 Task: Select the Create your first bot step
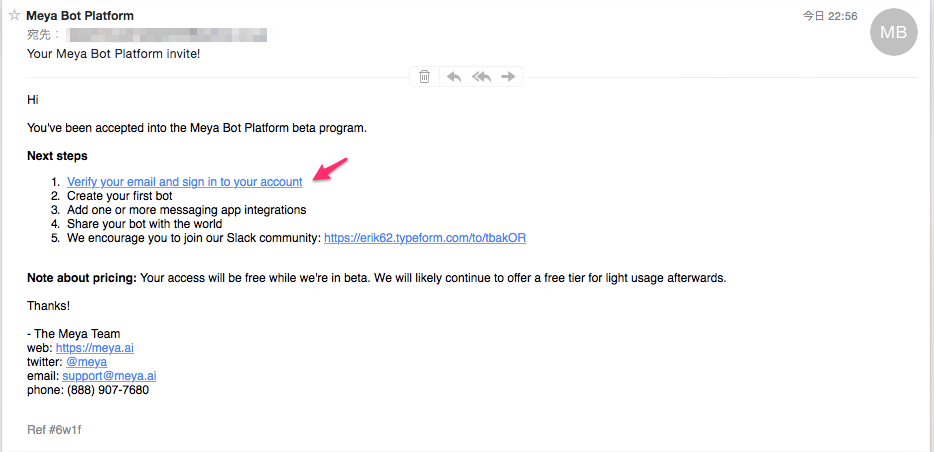(x=120, y=195)
